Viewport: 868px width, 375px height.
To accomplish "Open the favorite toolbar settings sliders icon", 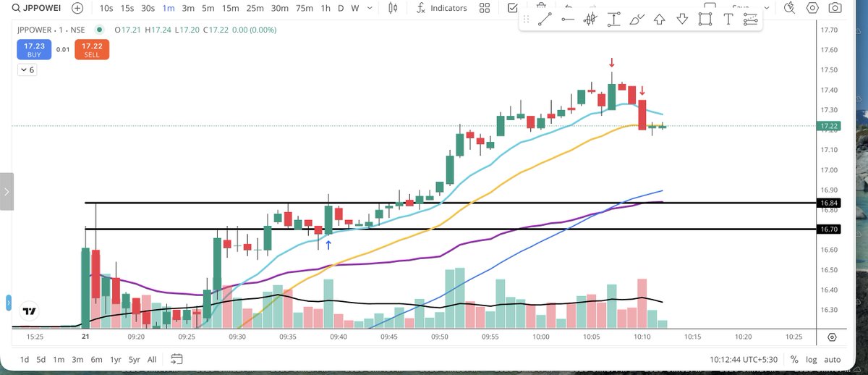I will [751, 20].
